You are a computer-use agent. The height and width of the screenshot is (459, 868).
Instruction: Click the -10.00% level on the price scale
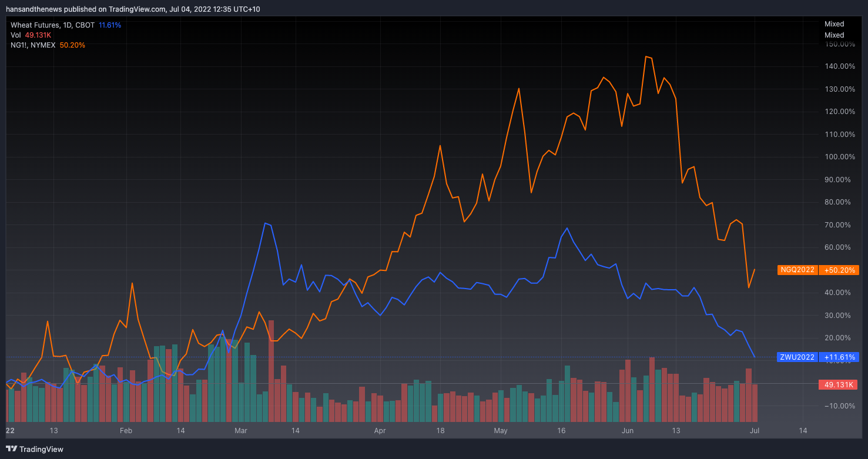[x=839, y=406]
